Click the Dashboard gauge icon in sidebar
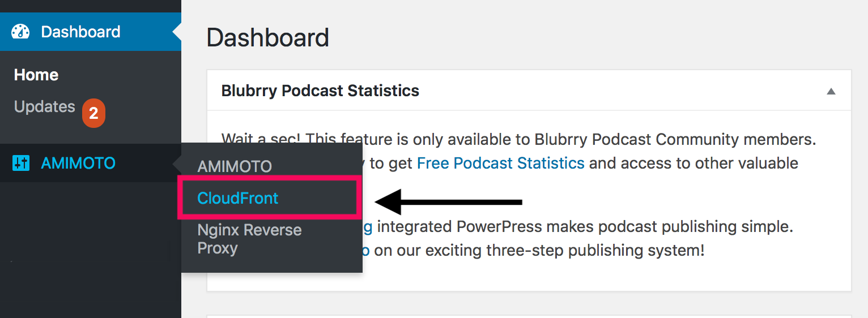The image size is (868, 318). coord(20,32)
